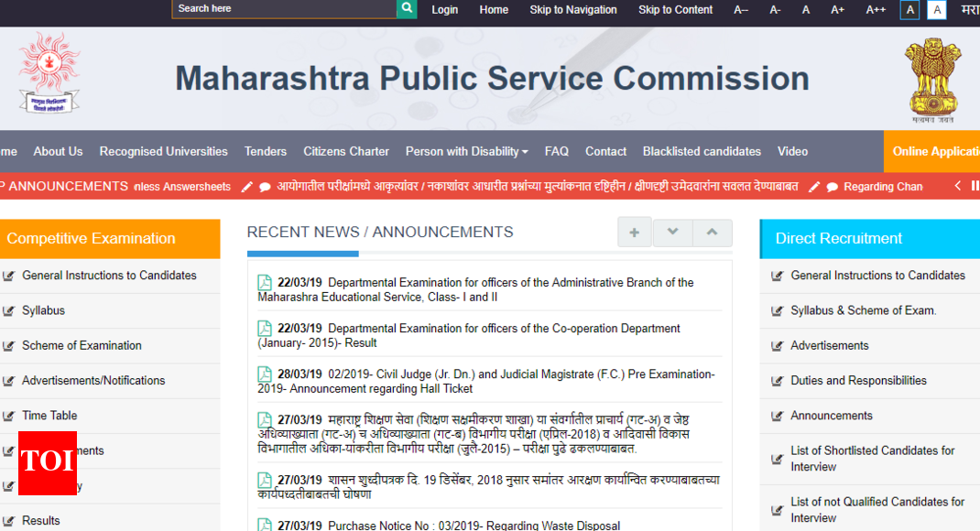Open Announcements link under Direct Recruitment

[832, 416]
